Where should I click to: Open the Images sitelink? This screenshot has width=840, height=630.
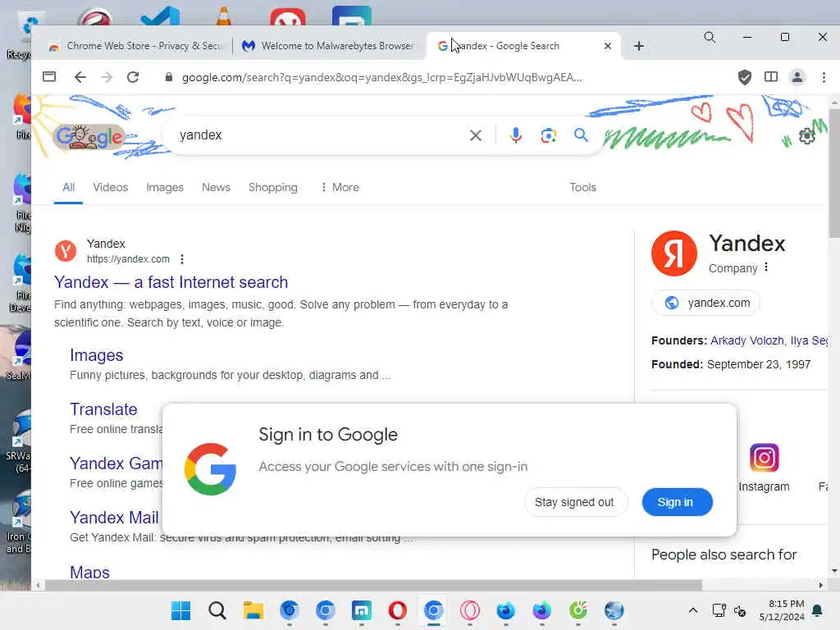click(x=97, y=355)
